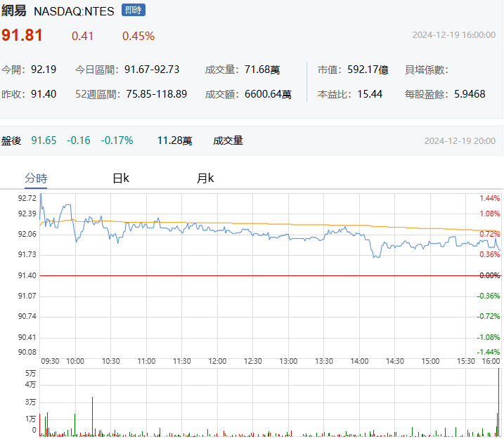Click the after-hours percent -0.17%
The width and height of the screenshot is (504, 439).
click(x=117, y=140)
